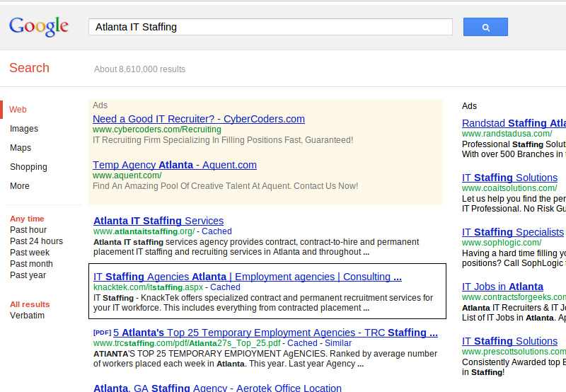Open Atlanta, GA Staffing Agency Aerotek result
This screenshot has height=392, width=566.
point(217,388)
